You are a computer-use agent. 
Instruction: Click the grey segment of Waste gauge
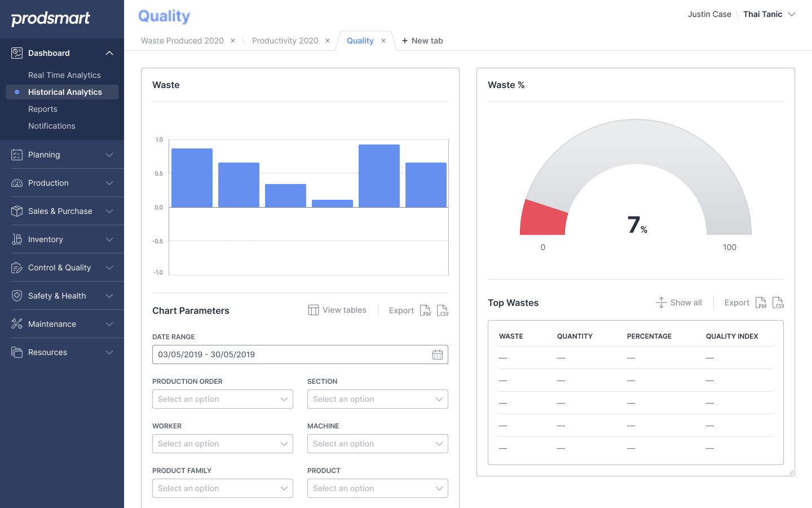pyautogui.click(x=636, y=141)
